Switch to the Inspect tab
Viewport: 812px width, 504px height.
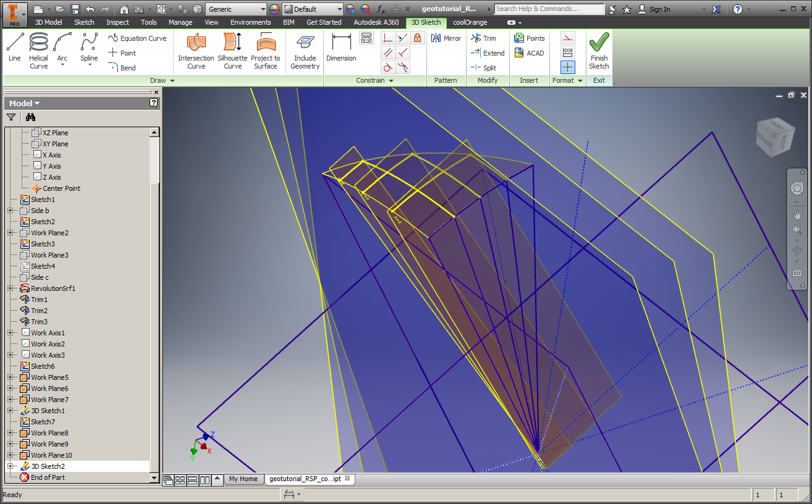pyautogui.click(x=117, y=22)
